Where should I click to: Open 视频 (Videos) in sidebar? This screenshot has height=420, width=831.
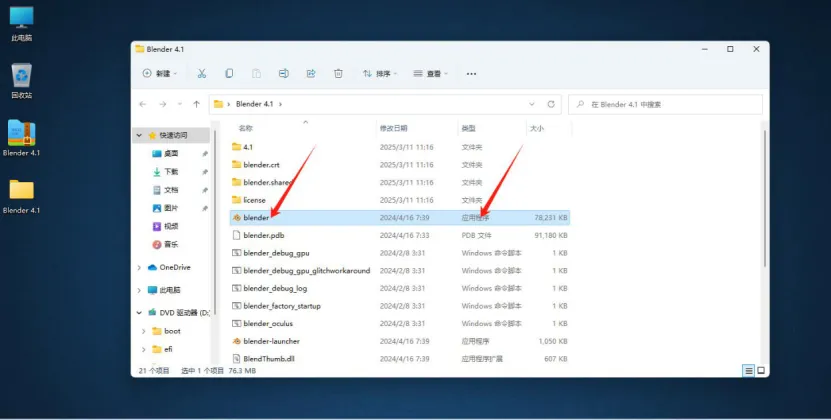[171, 226]
